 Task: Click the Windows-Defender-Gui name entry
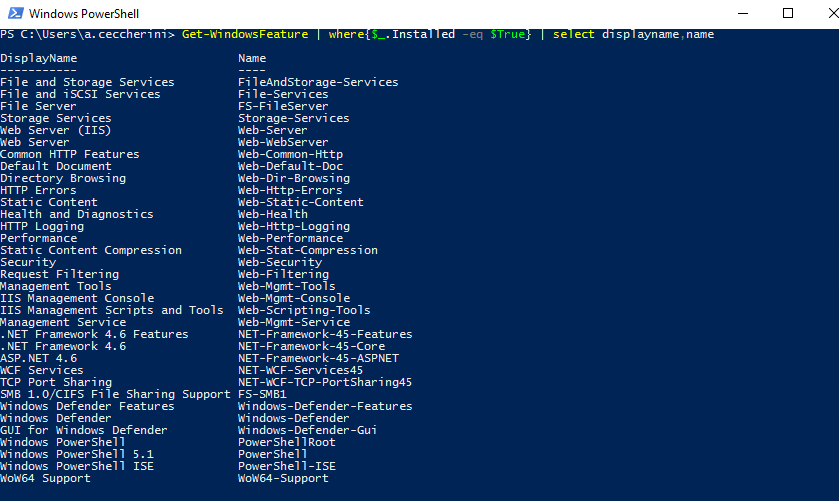pos(308,430)
